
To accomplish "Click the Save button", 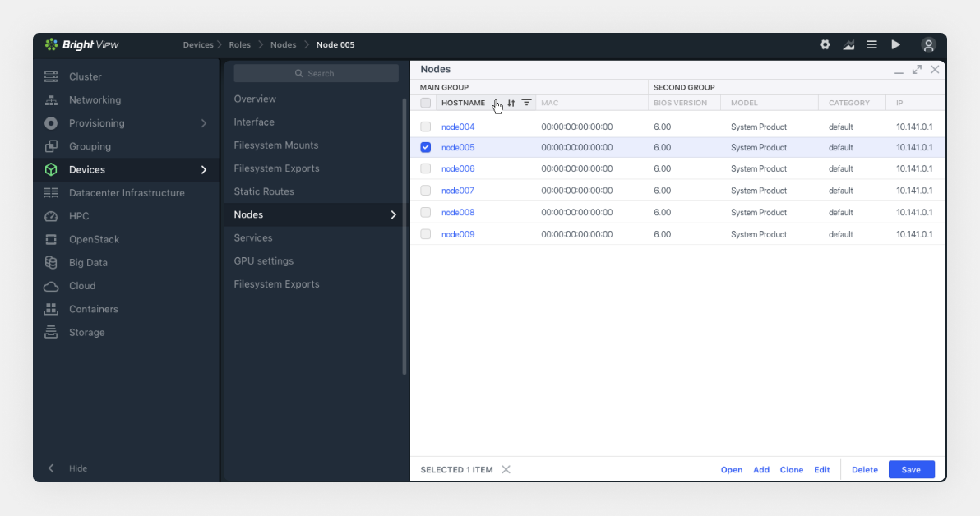I will 911,470.
